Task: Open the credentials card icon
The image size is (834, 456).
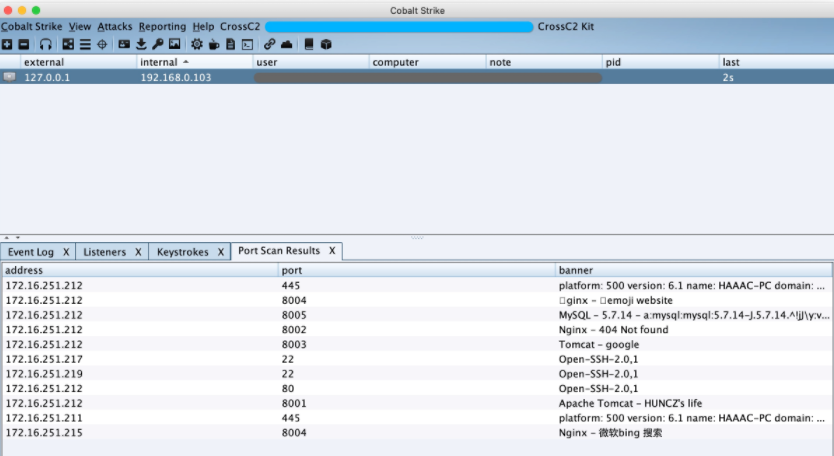Action: [x=124, y=44]
